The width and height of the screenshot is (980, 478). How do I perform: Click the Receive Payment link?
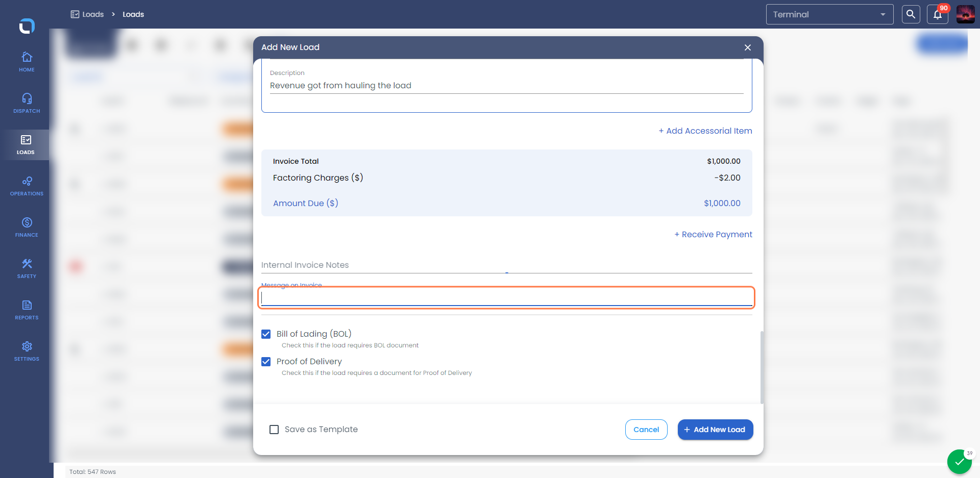point(713,235)
